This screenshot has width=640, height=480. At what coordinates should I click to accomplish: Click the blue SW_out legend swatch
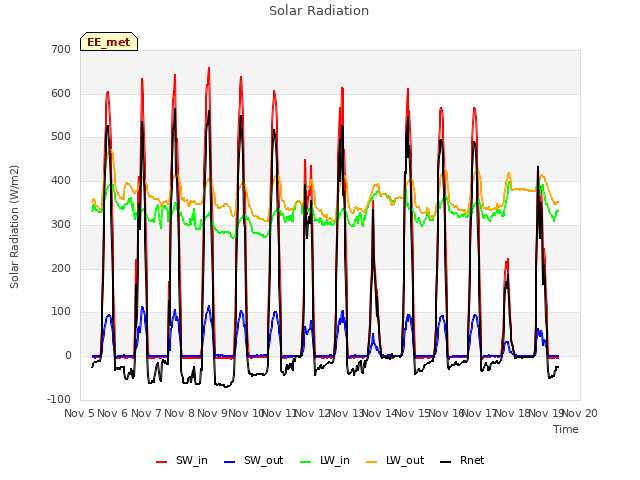pos(230,462)
